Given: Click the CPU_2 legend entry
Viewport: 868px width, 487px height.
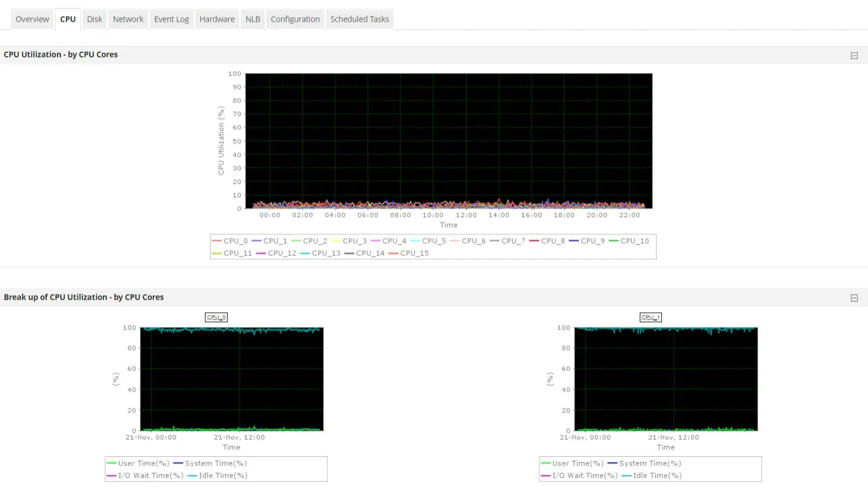Looking at the screenshot, I should (x=309, y=241).
